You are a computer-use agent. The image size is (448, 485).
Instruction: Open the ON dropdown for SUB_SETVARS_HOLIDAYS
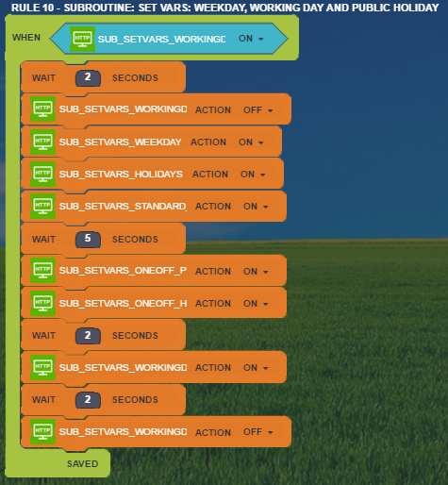click(x=253, y=174)
